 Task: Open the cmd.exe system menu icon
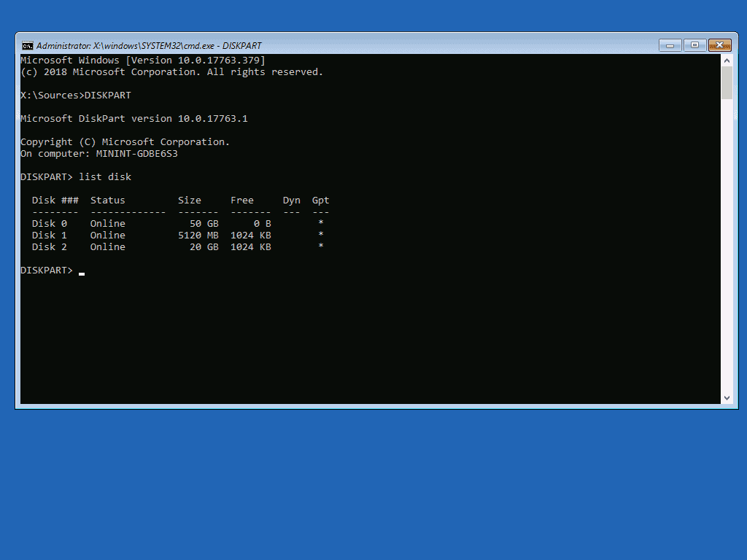[28, 44]
